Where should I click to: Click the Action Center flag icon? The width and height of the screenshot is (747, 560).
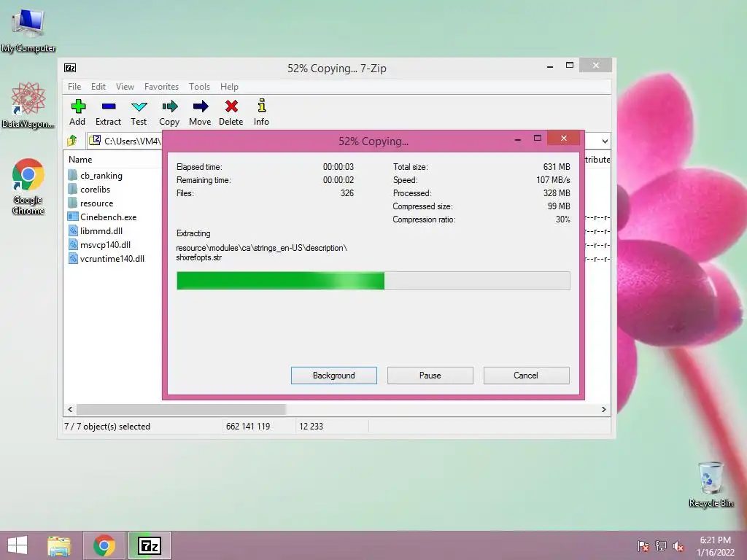click(x=643, y=546)
